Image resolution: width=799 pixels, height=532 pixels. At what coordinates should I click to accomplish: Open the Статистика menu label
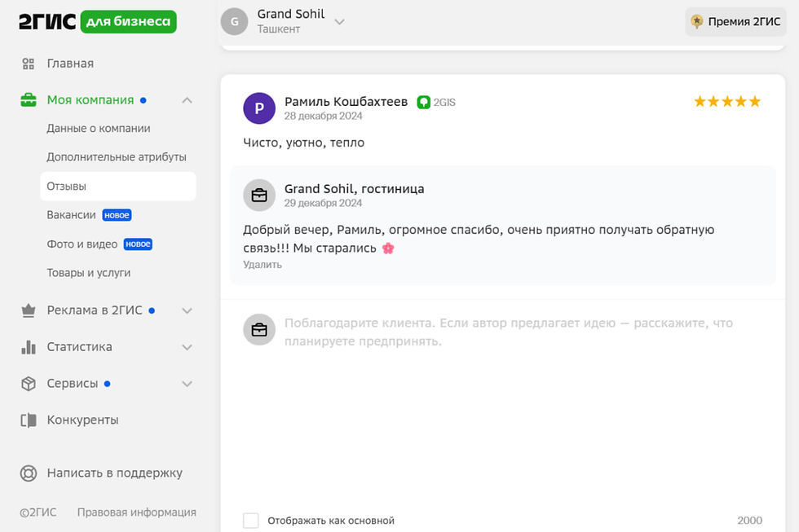[x=80, y=347]
